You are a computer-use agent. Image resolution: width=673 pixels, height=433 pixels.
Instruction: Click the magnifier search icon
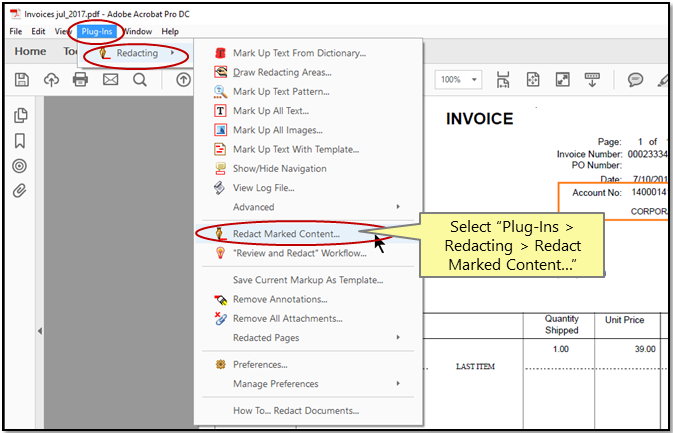coord(140,80)
